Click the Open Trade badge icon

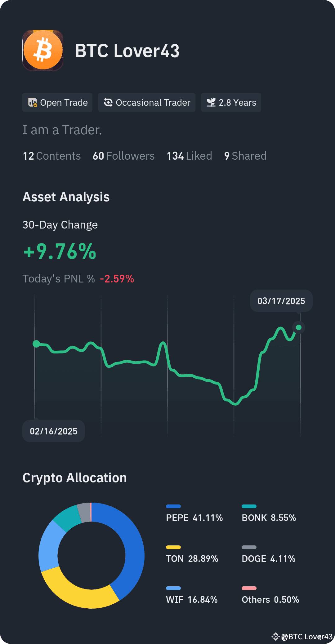(33, 102)
